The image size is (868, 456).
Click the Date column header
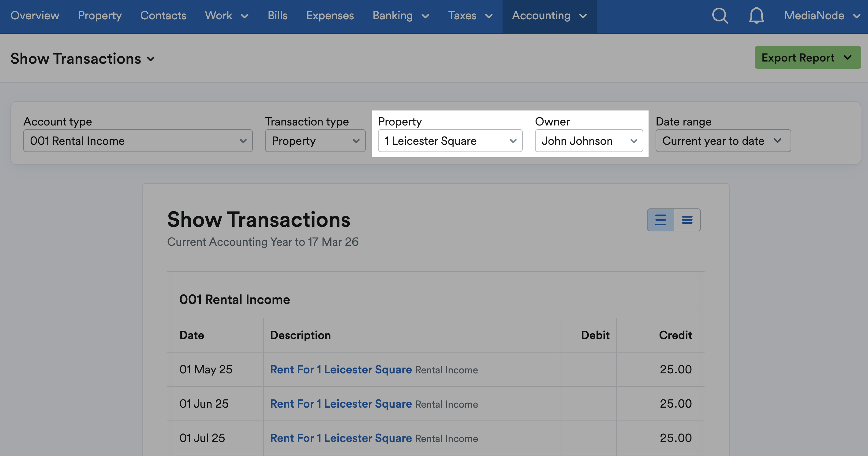tap(192, 335)
